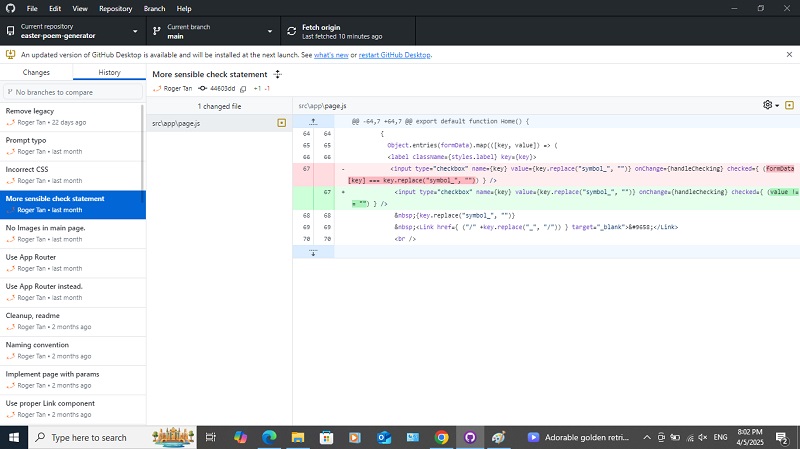Select the Use App Router instead commit
The width and height of the screenshot is (800, 449).
tap(73, 292)
